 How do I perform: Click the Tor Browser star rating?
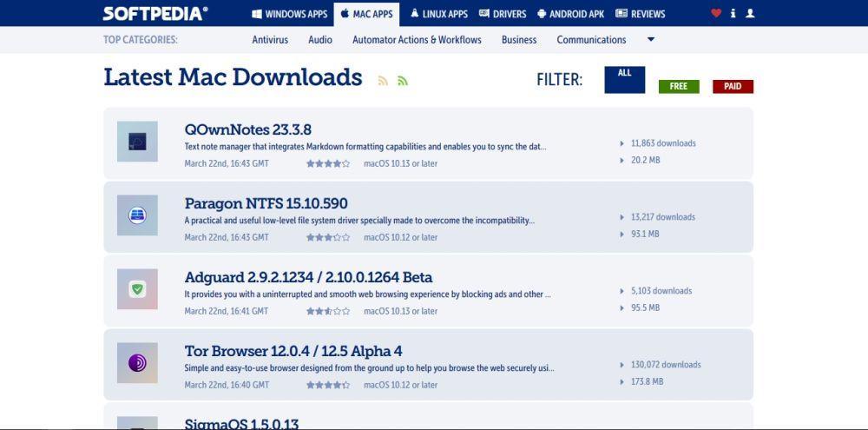(328, 385)
